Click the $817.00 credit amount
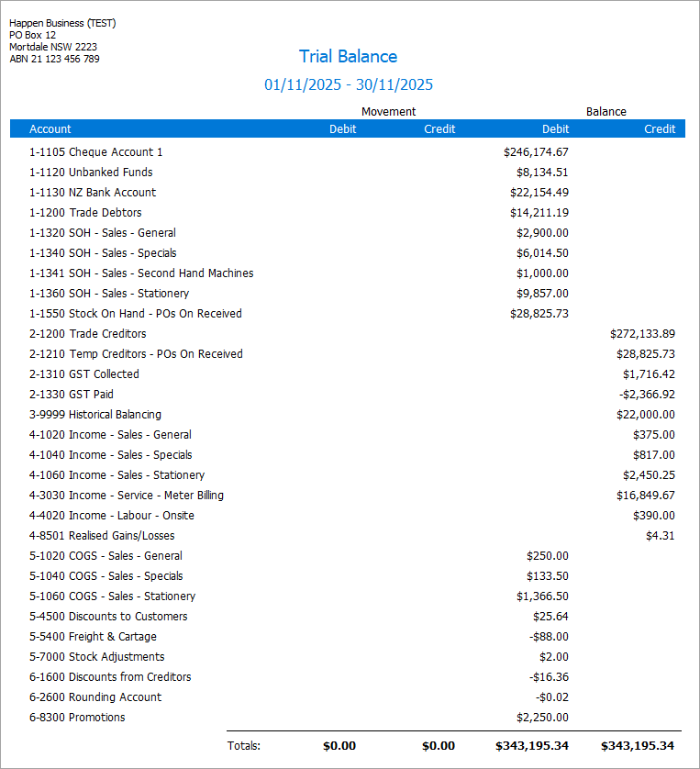Image resolution: width=700 pixels, height=769 pixels. pos(653,454)
